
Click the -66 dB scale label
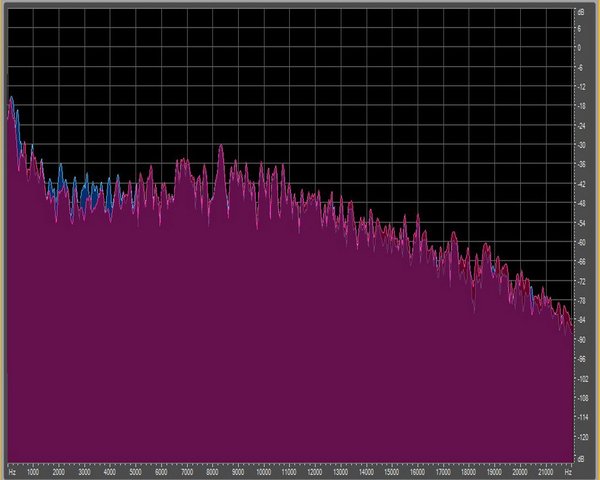point(581,262)
